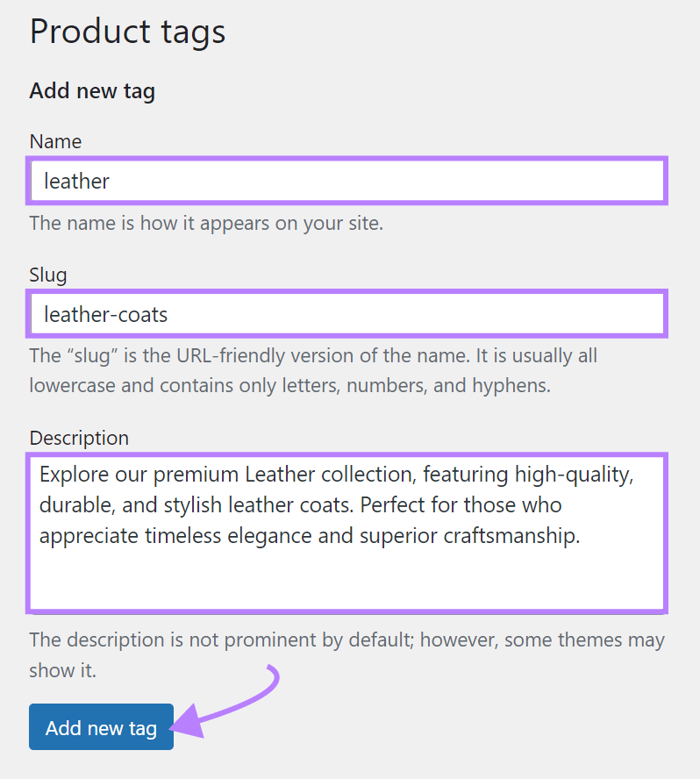This screenshot has height=779, width=700.
Task: Click the highlighted border of the Name field
Action: (347, 159)
